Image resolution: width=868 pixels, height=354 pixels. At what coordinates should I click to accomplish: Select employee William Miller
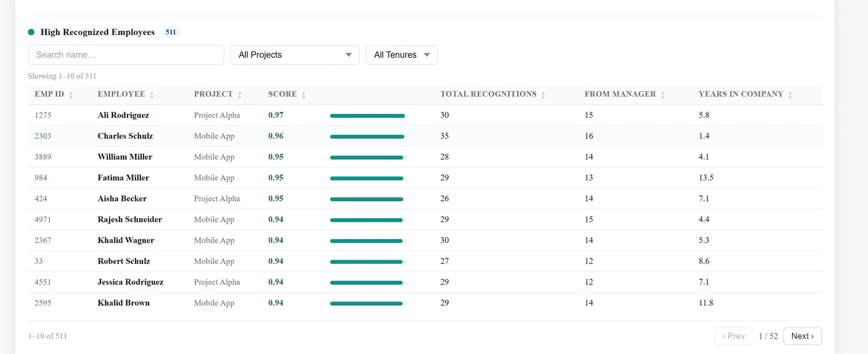[x=125, y=157]
